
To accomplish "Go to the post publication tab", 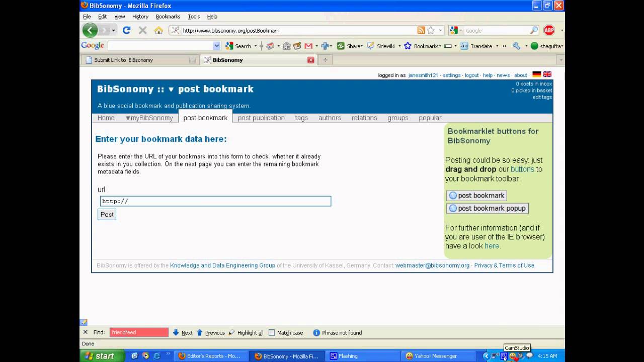I will pos(261,118).
